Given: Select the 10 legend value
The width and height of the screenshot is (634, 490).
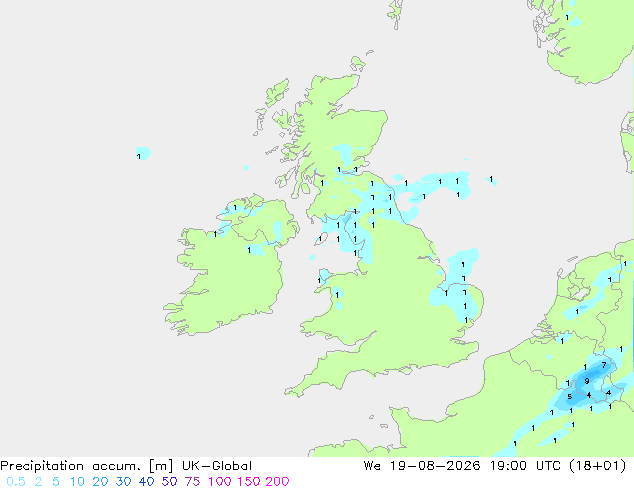Looking at the screenshot, I should point(77,482).
